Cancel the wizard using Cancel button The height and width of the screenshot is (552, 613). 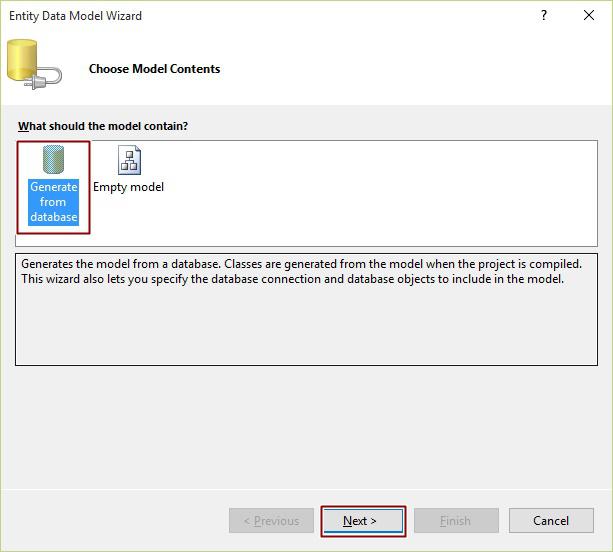tap(551, 520)
